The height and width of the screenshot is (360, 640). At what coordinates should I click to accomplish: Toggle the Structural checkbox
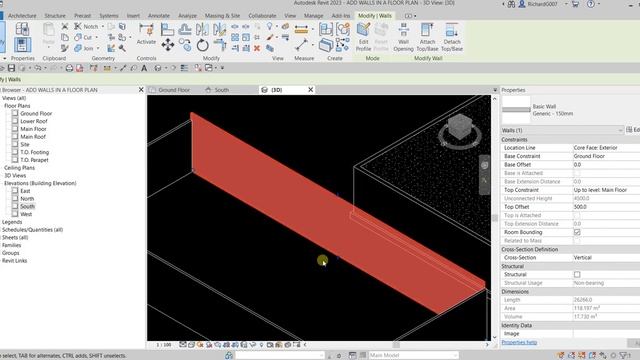coord(577,275)
